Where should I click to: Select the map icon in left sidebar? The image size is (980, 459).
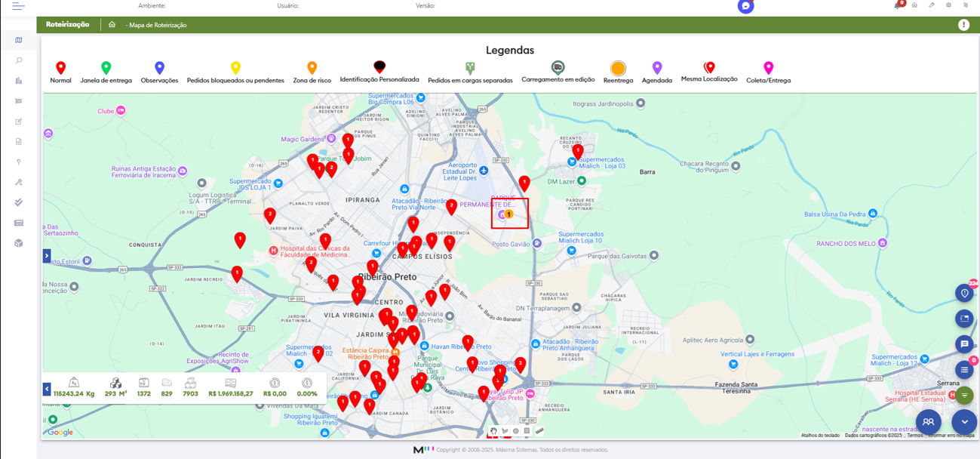(x=19, y=40)
